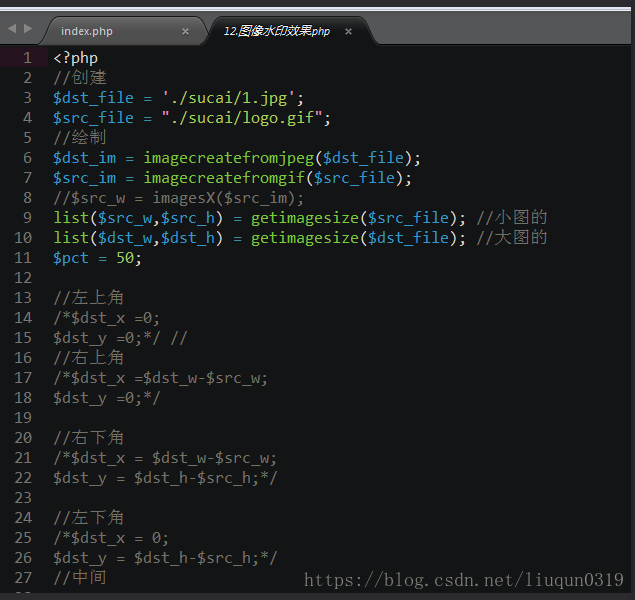Click the '//右下角' comment
This screenshot has width=635, height=600.
[x=88, y=438]
